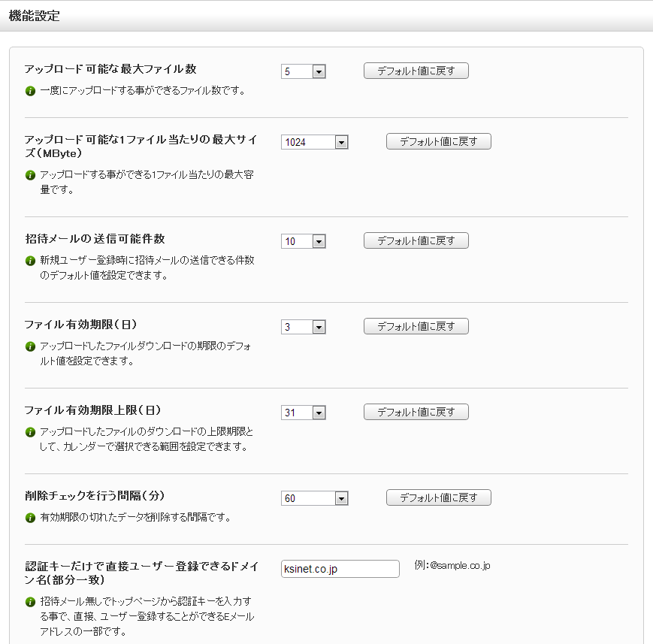Open the expiry upper limit dropdown showing 31
Viewport: 653px width, 644px height.
point(303,413)
